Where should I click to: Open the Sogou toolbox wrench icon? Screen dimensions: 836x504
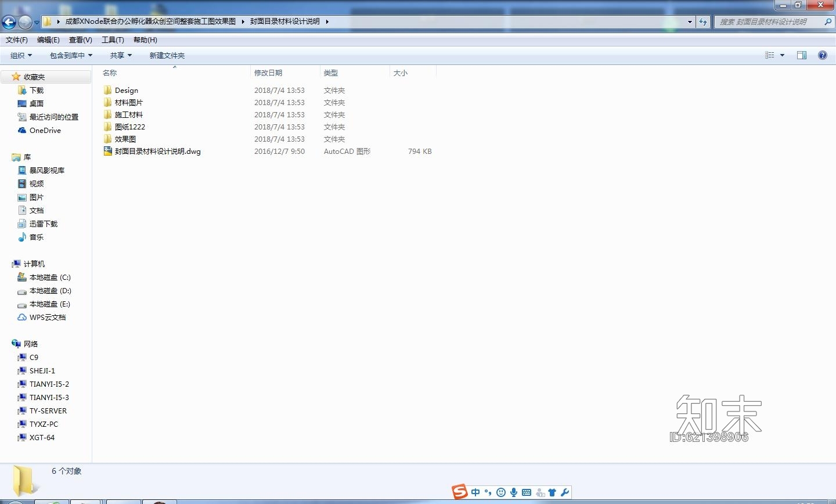(564, 492)
